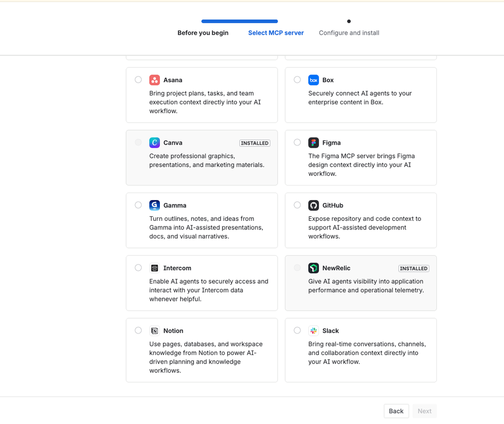Go to the Before you begin step
Viewport: 504px width, 424px height.
pyautogui.click(x=203, y=33)
